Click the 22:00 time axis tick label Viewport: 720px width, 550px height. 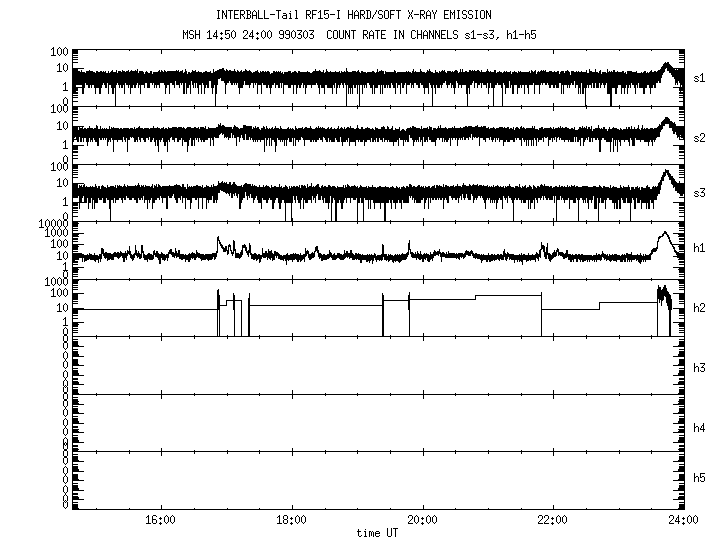pyautogui.click(x=552, y=520)
